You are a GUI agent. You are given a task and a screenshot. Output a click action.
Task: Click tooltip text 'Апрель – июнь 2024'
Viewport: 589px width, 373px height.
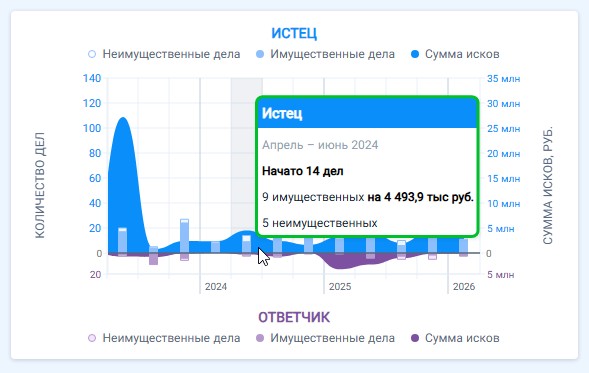[320, 145]
